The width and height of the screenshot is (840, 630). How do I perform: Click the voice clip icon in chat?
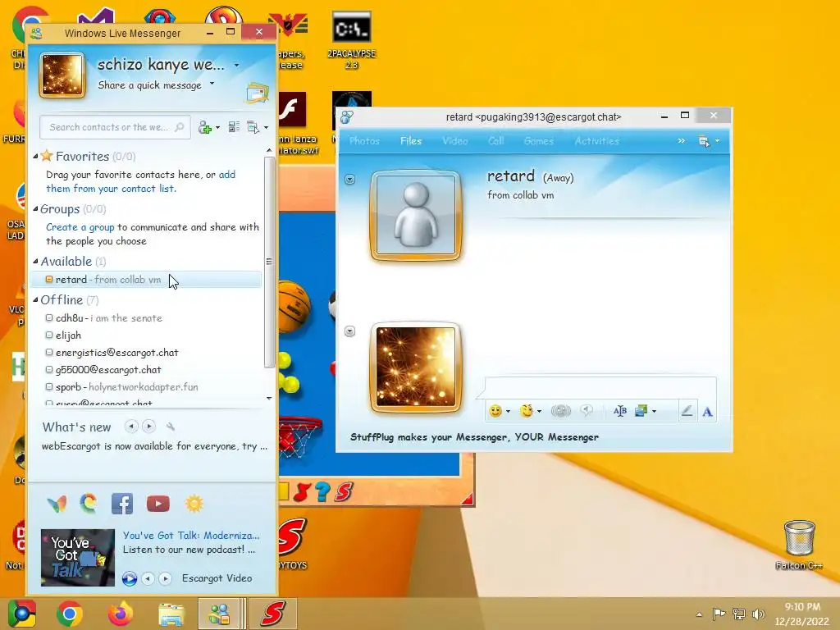click(587, 411)
